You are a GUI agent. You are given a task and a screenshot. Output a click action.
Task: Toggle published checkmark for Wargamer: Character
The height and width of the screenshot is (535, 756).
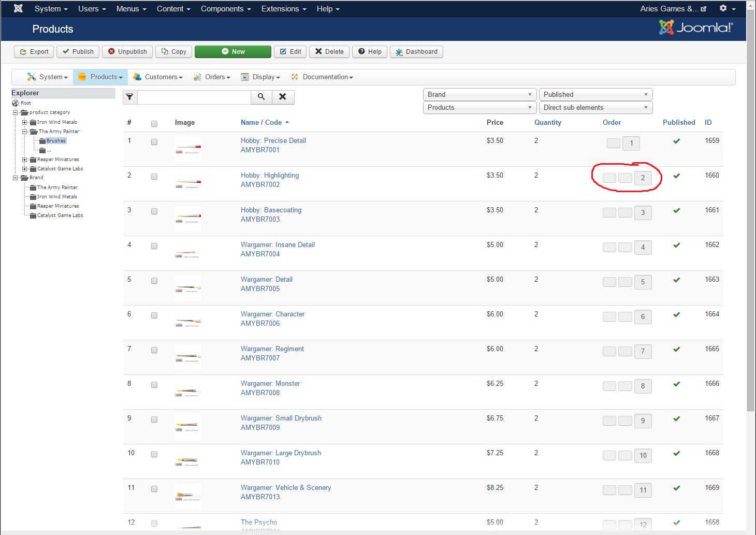pos(676,314)
